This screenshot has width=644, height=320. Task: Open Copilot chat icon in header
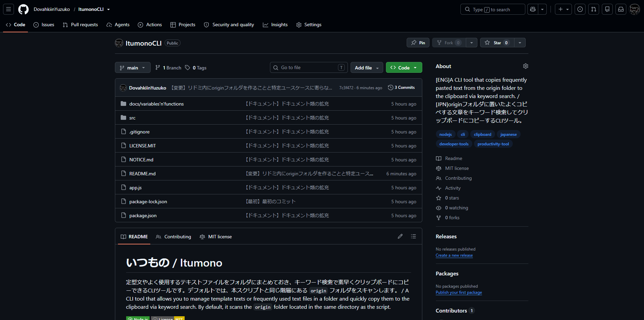click(533, 9)
